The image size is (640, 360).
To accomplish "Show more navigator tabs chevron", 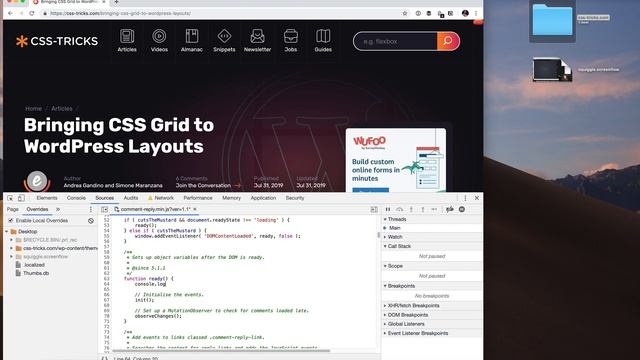I will click(58, 209).
